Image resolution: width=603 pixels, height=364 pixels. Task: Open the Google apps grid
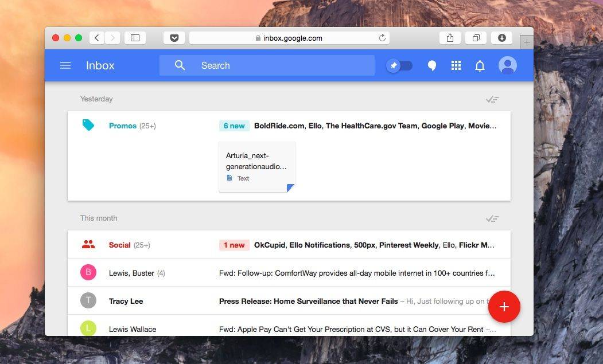[x=456, y=66]
